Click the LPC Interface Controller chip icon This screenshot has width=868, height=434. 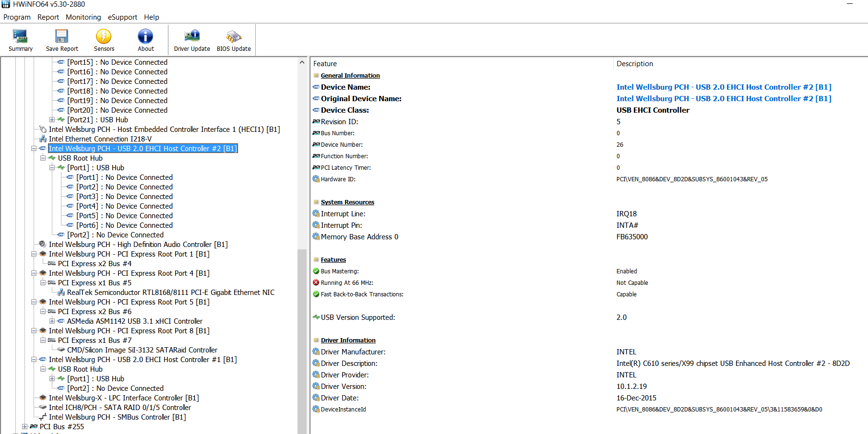coord(43,398)
